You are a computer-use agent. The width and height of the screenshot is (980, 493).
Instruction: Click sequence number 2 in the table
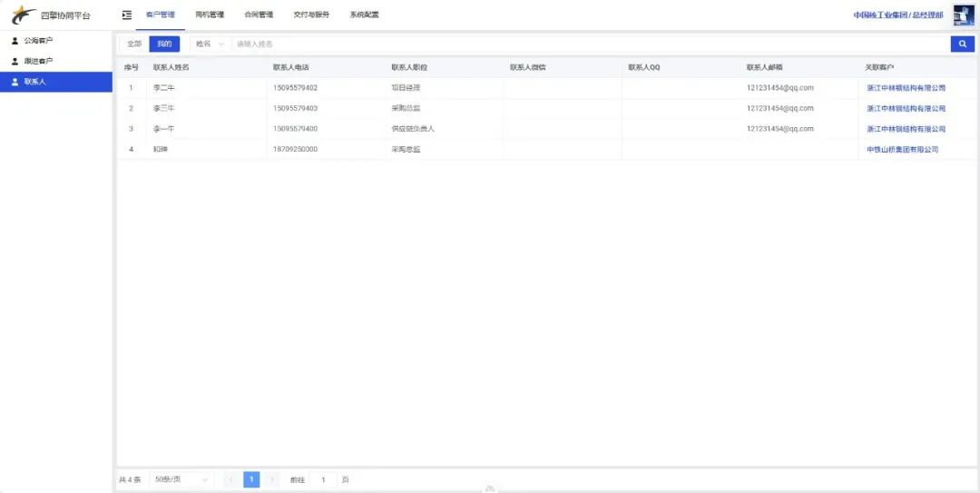pyautogui.click(x=132, y=109)
